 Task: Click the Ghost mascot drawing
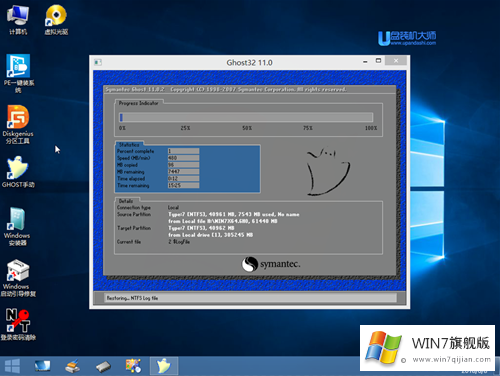[x=328, y=171]
